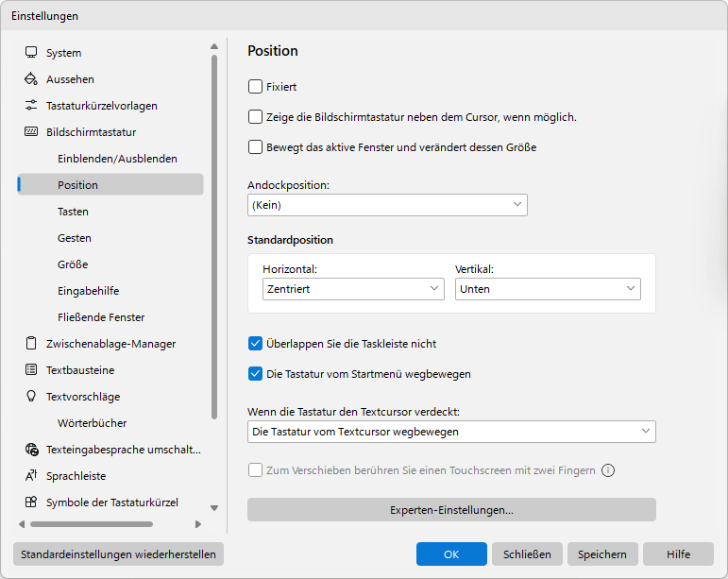Click the sidebar scroll left arrow

point(22,524)
